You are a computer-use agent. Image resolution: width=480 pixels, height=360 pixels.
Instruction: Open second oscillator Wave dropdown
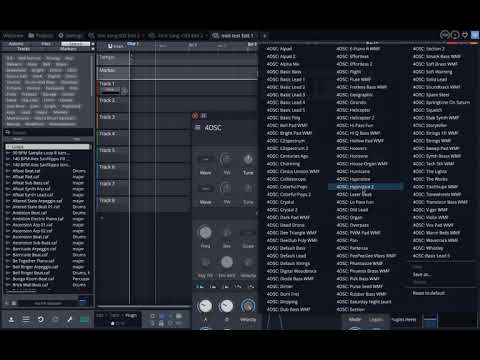205,189
